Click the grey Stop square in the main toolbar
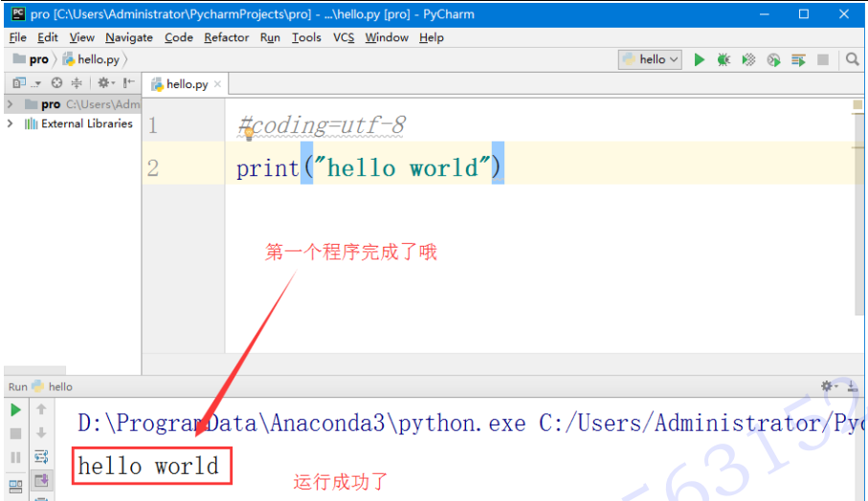 [x=823, y=59]
